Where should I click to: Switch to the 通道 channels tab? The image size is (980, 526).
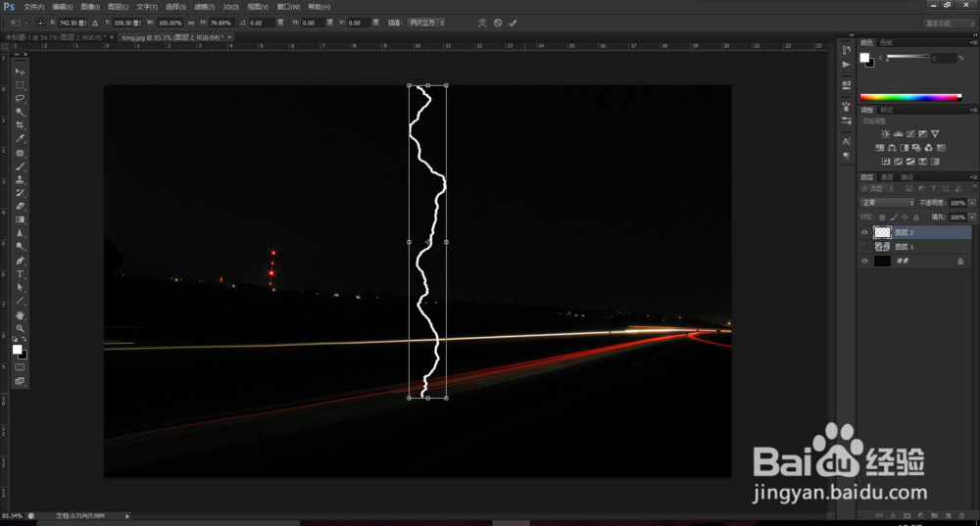(887, 177)
